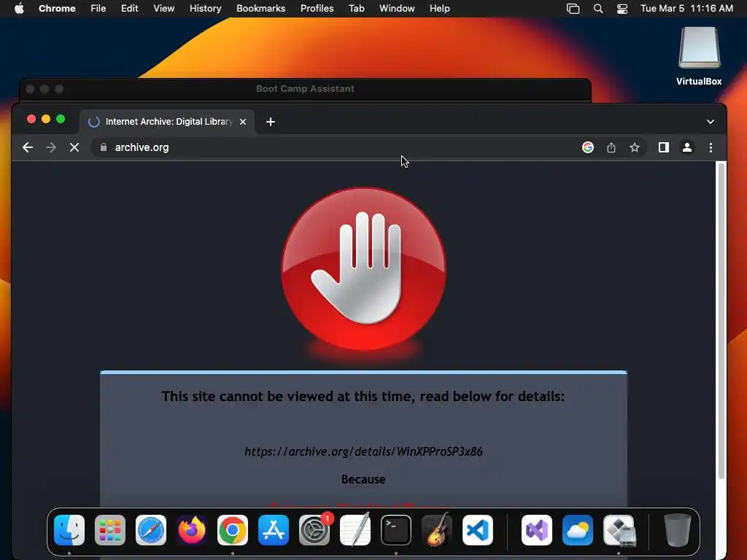Open the Chrome profile avatar menu
Screen dimensions: 747x560
click(x=687, y=147)
